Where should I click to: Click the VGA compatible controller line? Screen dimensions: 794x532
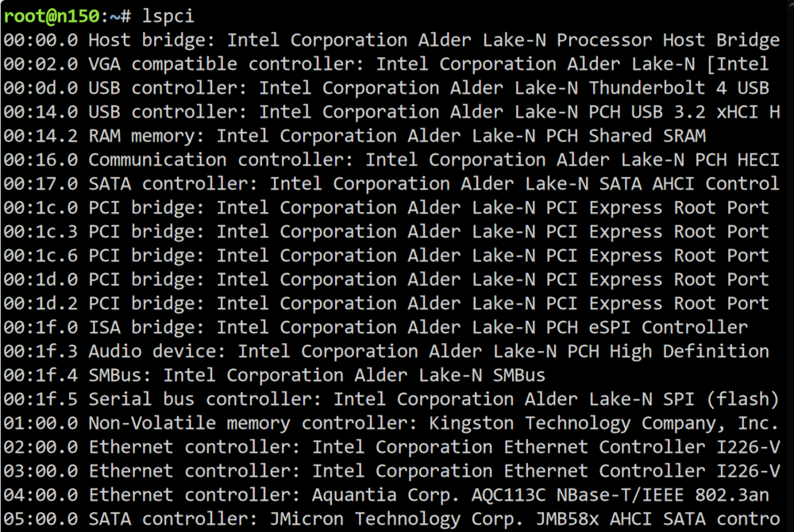point(386,64)
